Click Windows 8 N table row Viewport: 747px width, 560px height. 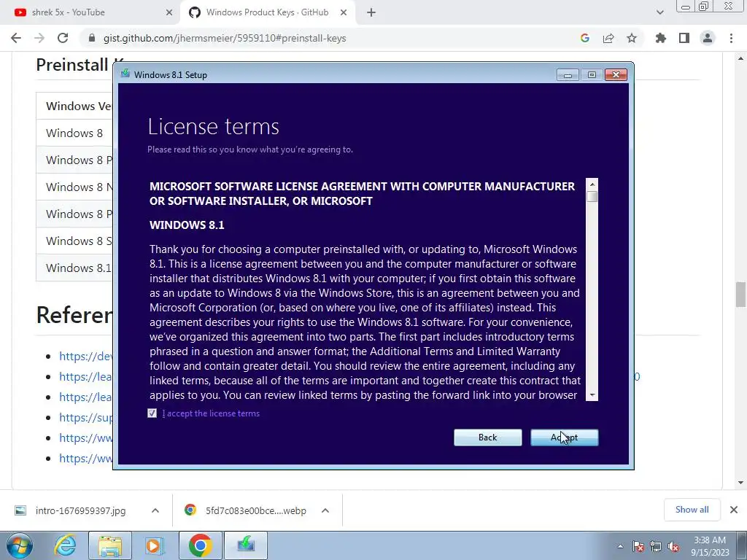pyautogui.click(x=74, y=187)
